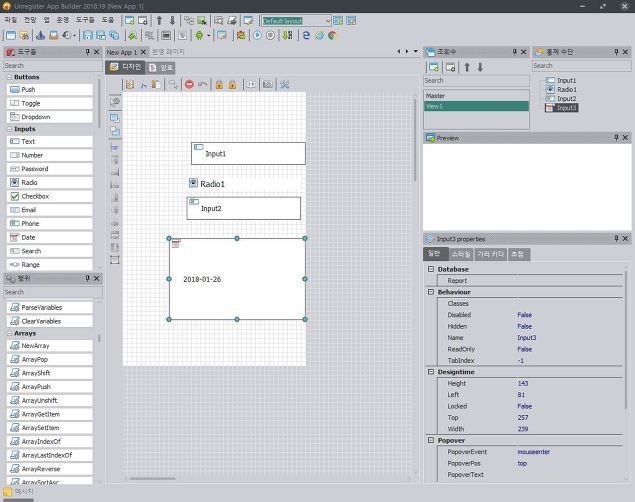Viewport: 635px width, 502px height.
Task: Collapse the Database property group
Action: (x=431, y=269)
